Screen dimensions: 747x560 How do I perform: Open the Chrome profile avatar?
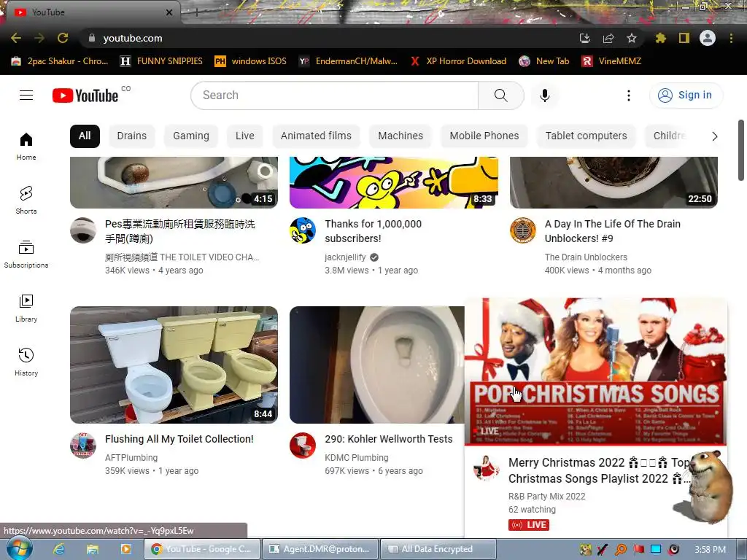[708, 38]
